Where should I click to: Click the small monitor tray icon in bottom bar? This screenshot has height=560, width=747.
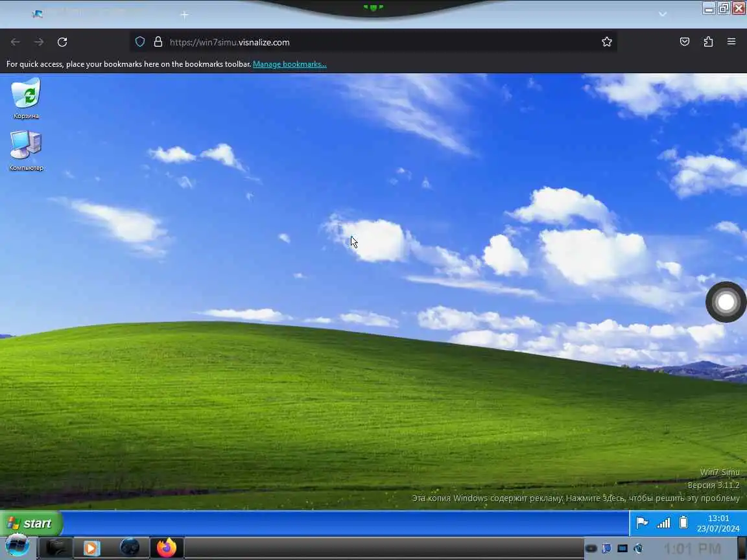pyautogui.click(x=622, y=548)
